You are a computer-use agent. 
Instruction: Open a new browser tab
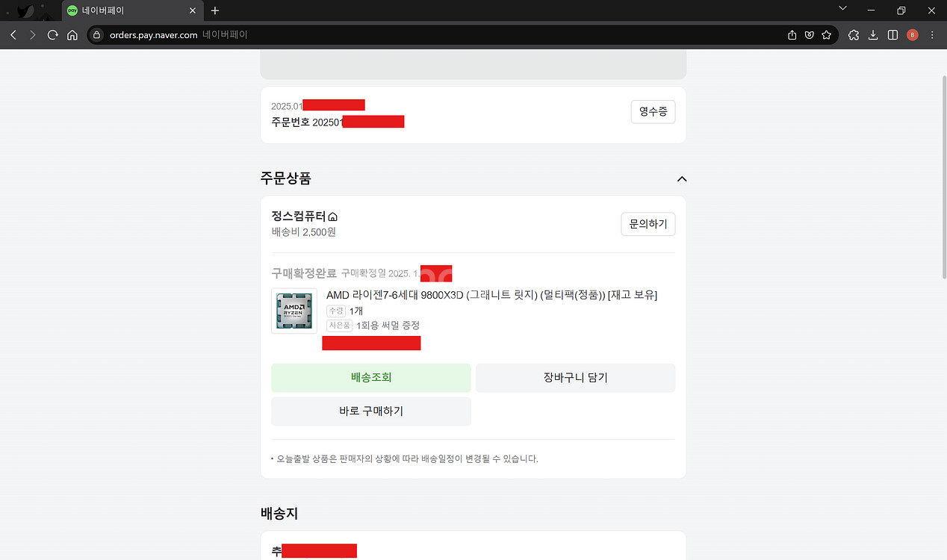coord(215,10)
